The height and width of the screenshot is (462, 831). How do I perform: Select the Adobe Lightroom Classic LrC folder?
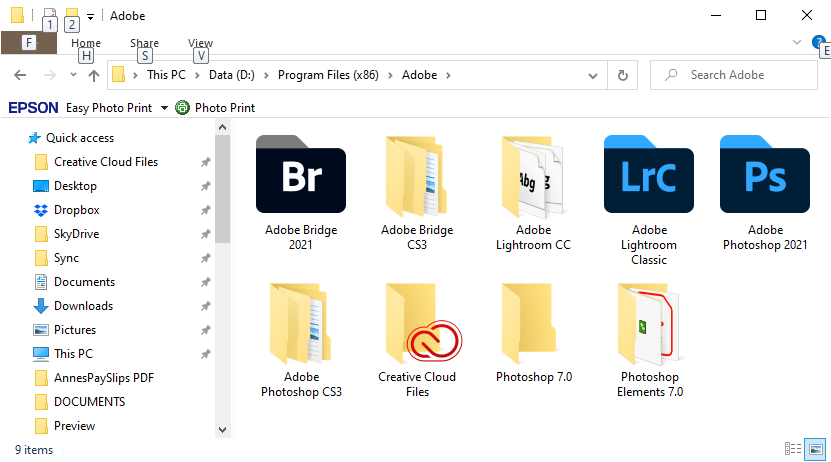point(649,200)
